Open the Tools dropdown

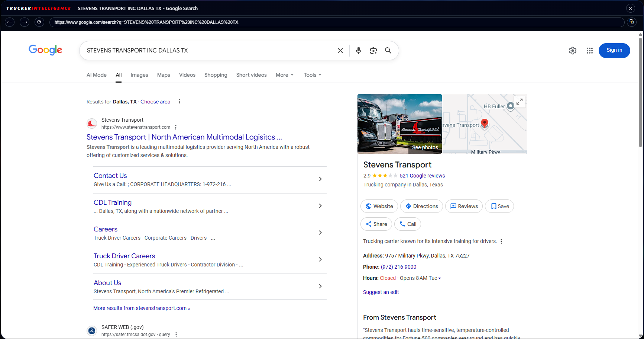tap(312, 75)
